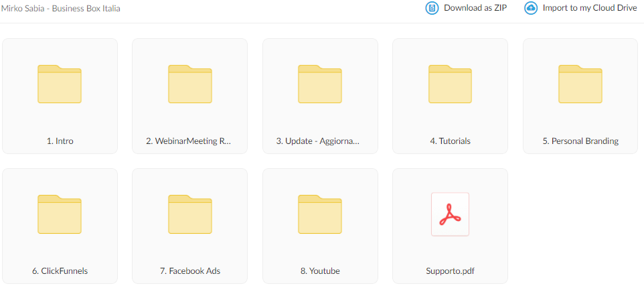Click the Download as ZIP icon

tap(432, 8)
